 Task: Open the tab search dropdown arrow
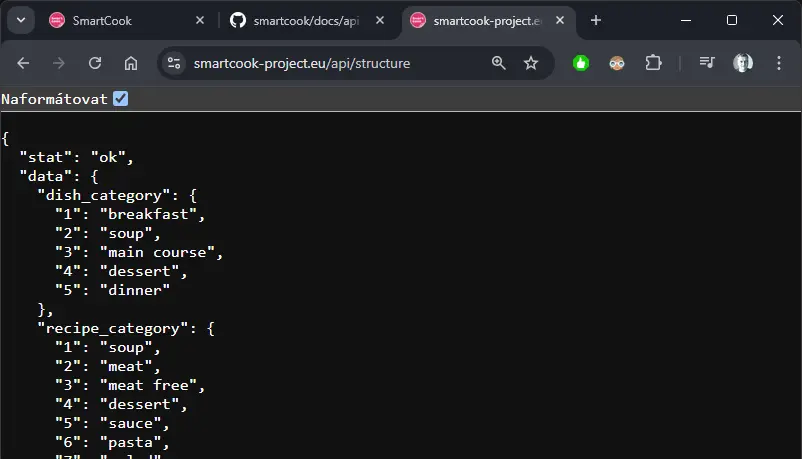coord(21,20)
